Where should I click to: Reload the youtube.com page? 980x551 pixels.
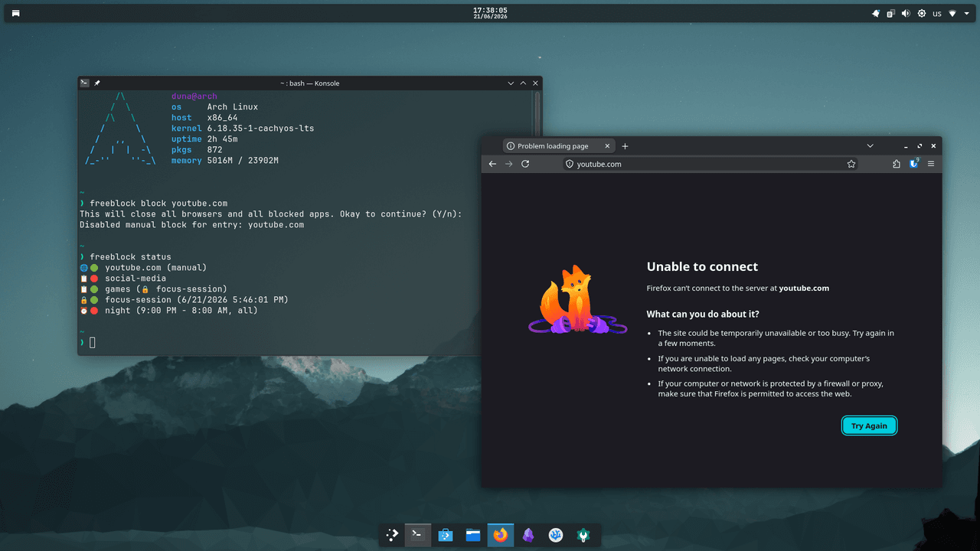pos(525,164)
